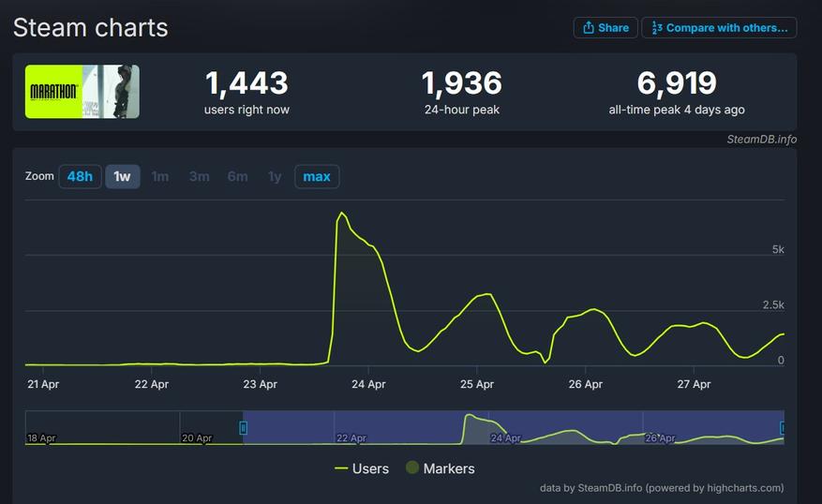Viewport: 822px width, 504px height.
Task: Select the 3m zoom range
Action: click(x=200, y=176)
